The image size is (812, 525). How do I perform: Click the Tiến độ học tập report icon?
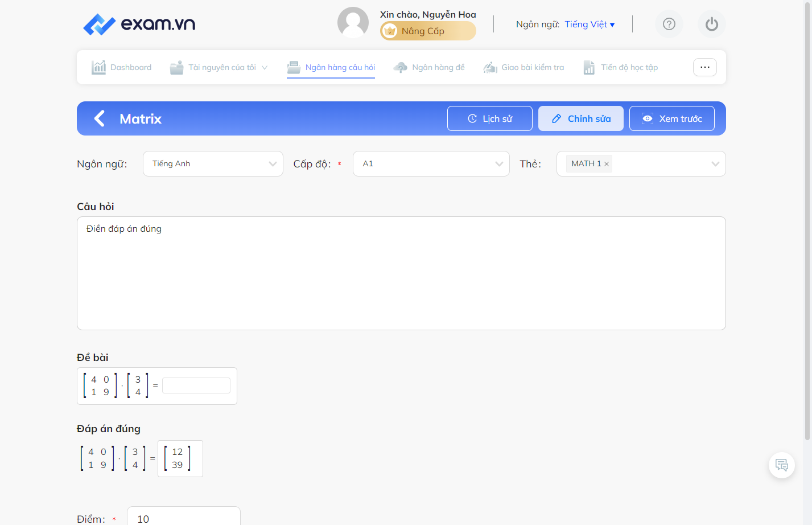[x=589, y=67]
